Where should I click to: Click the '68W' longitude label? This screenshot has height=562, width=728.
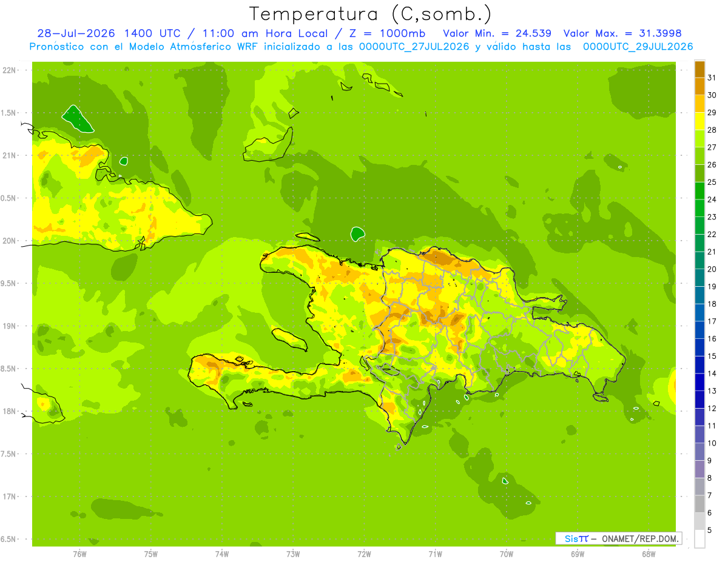click(648, 554)
